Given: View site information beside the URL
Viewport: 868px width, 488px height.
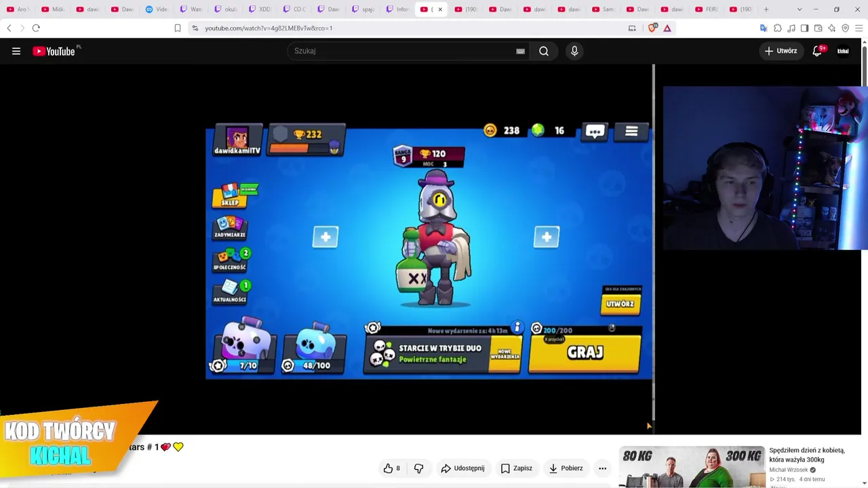Looking at the screenshot, I should pyautogui.click(x=195, y=28).
